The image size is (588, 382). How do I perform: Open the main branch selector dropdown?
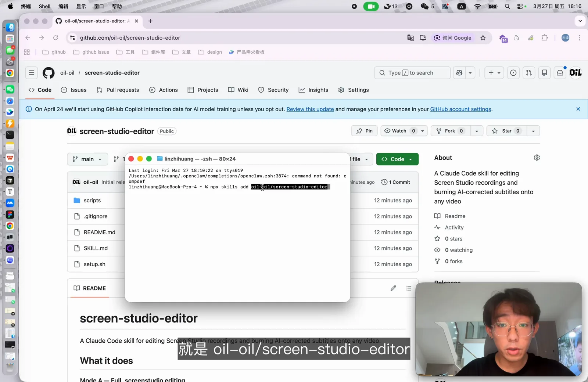click(x=87, y=159)
